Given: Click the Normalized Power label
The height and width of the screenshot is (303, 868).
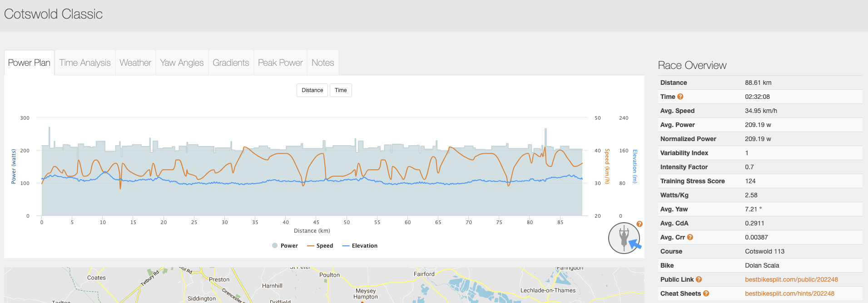Looking at the screenshot, I should click(688, 139).
